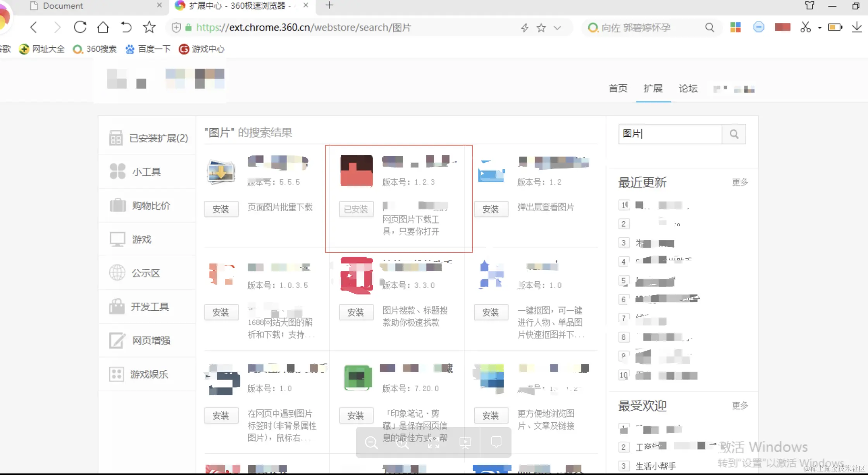Bookmark page with toolbar star icon

(x=149, y=27)
